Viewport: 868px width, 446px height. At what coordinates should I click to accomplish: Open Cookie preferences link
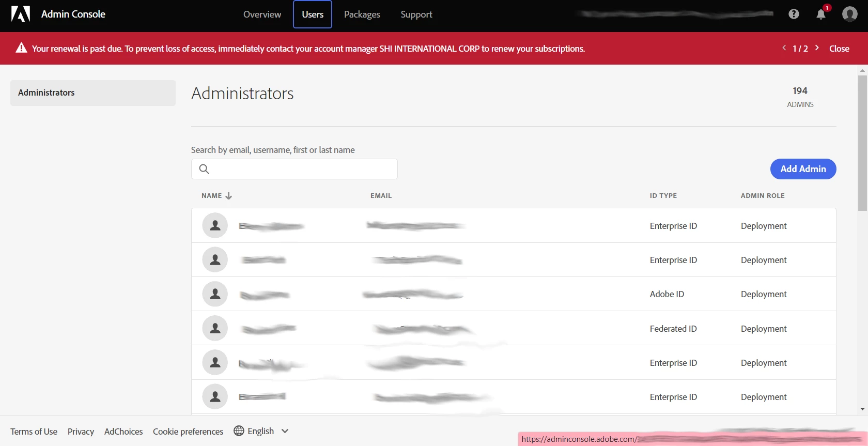click(x=188, y=432)
